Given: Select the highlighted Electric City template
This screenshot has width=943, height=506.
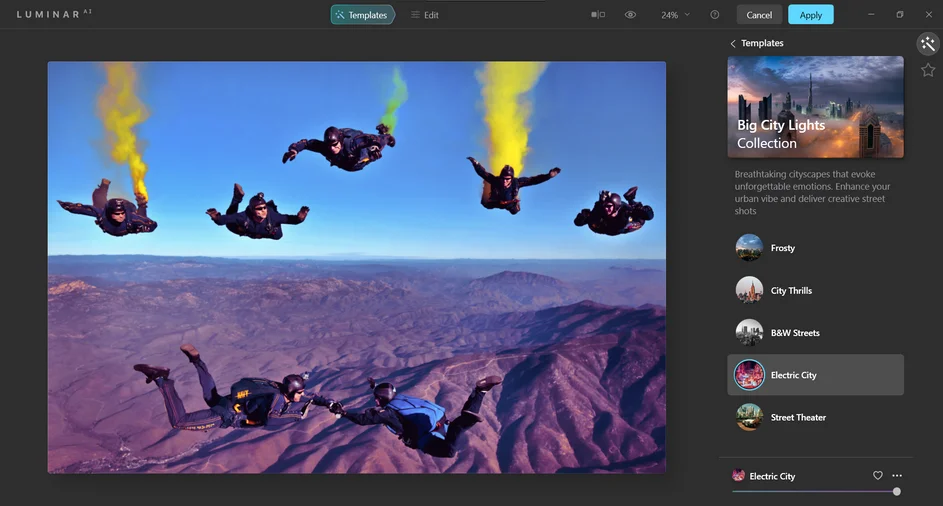Looking at the screenshot, I should (815, 375).
